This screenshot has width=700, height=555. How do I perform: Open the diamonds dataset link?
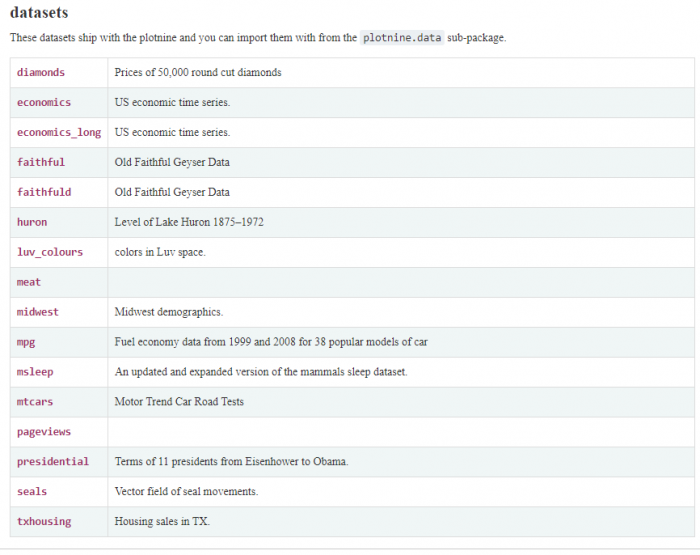click(x=41, y=72)
